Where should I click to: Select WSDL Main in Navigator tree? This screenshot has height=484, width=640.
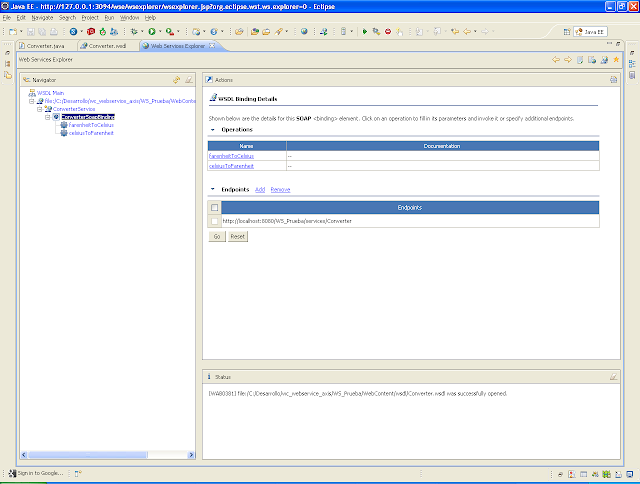click(x=50, y=93)
